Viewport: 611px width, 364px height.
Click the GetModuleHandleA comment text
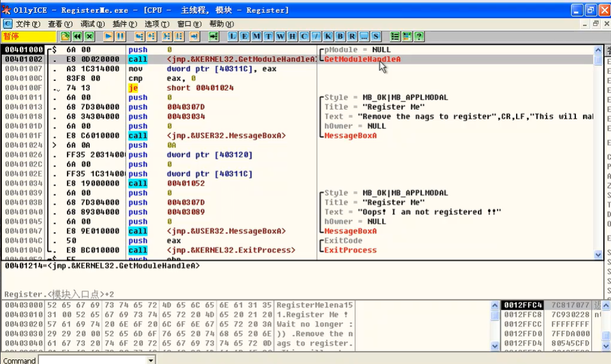(362, 59)
